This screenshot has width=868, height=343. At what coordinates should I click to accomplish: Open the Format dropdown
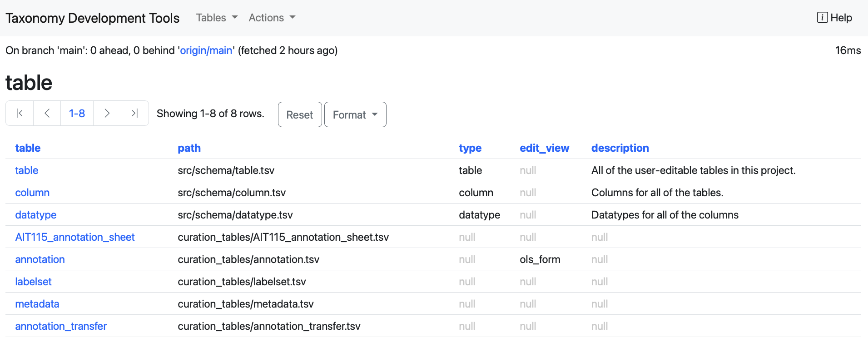(x=355, y=114)
